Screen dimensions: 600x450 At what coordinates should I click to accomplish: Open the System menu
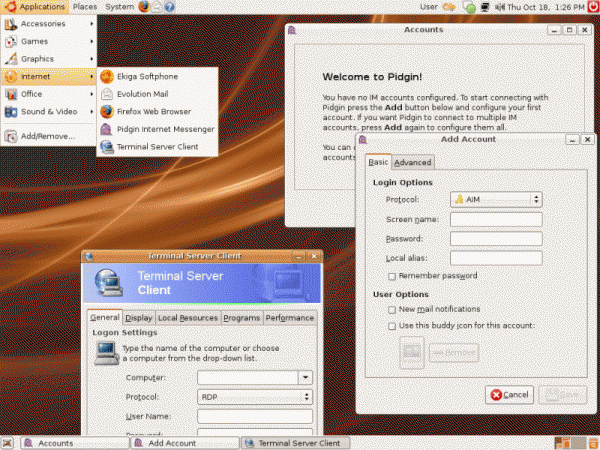click(x=119, y=7)
